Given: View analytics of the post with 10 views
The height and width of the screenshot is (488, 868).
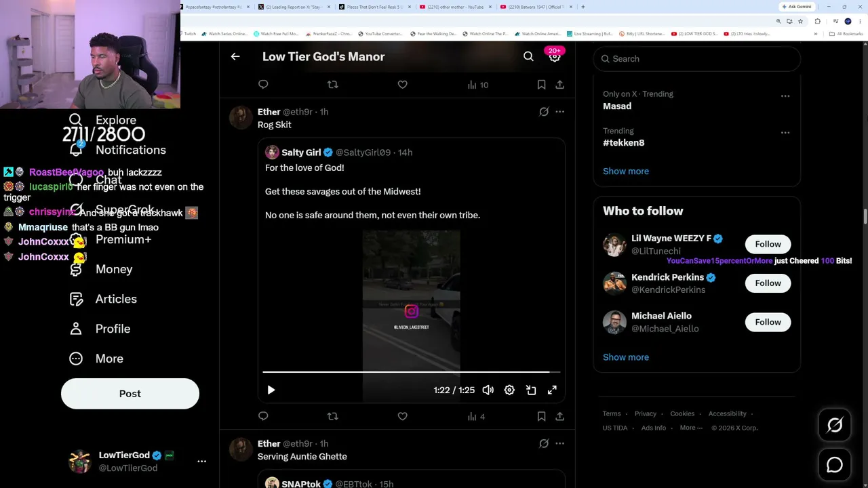Looking at the screenshot, I should [x=477, y=85].
